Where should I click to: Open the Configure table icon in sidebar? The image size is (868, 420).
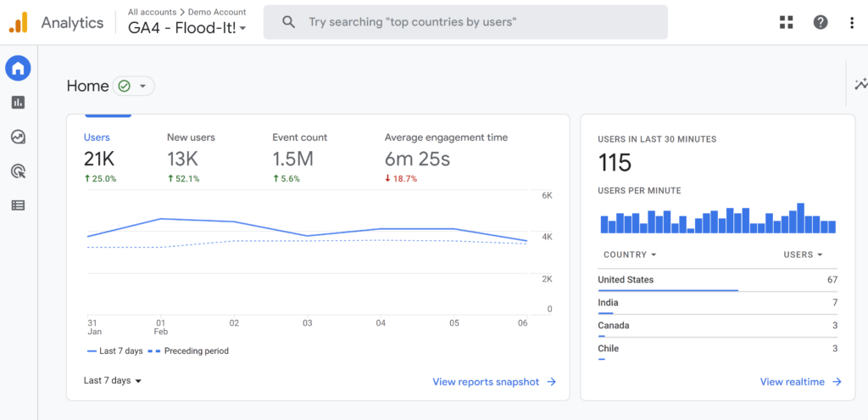(19, 205)
